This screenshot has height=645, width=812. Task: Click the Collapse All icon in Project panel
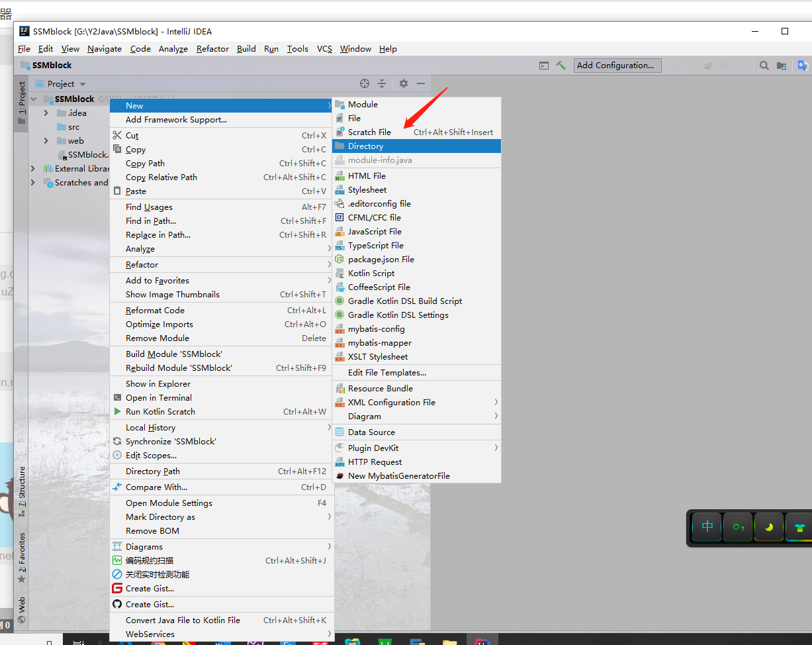point(382,83)
